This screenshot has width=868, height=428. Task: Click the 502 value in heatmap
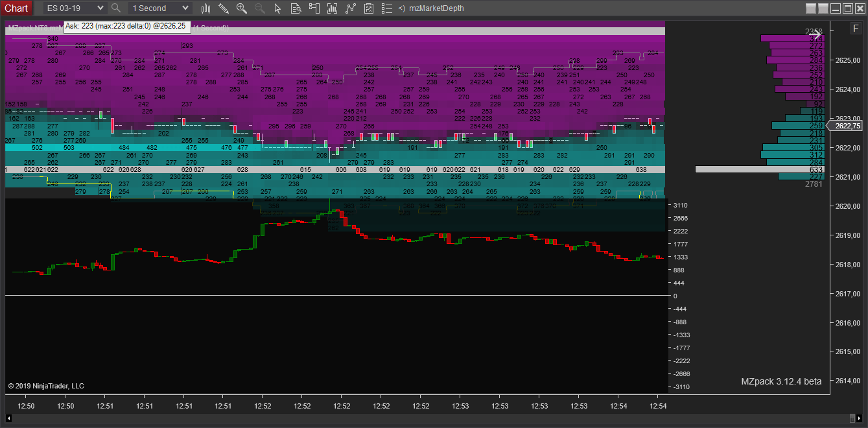(37, 148)
